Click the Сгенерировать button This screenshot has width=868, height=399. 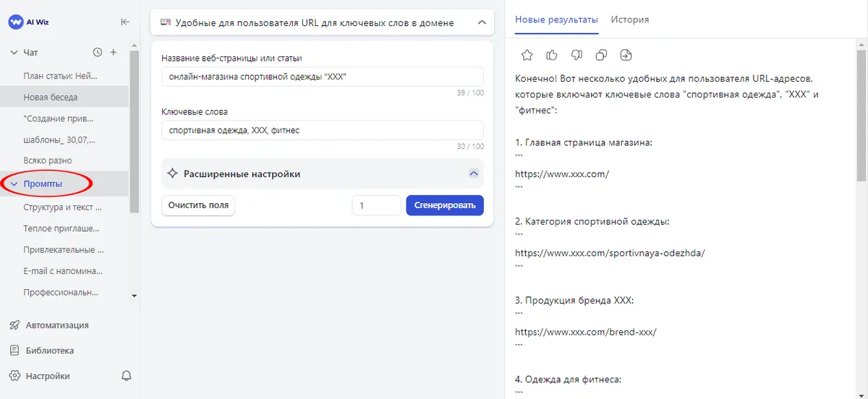point(445,205)
